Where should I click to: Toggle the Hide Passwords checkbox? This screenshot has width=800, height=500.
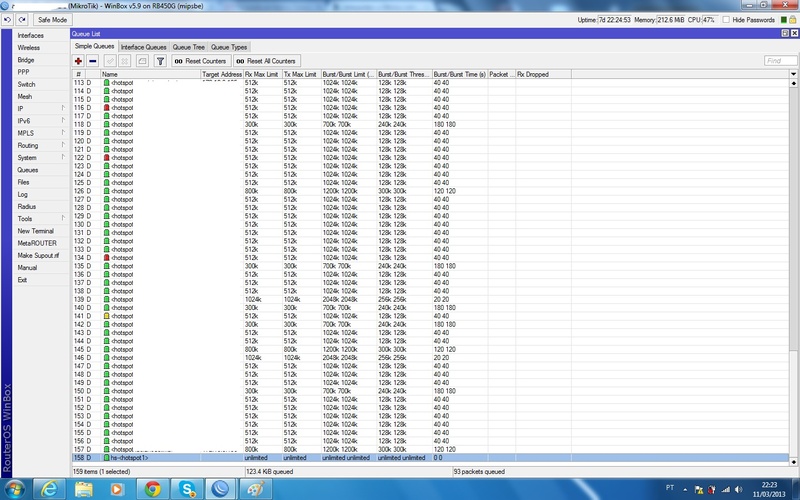(726, 20)
